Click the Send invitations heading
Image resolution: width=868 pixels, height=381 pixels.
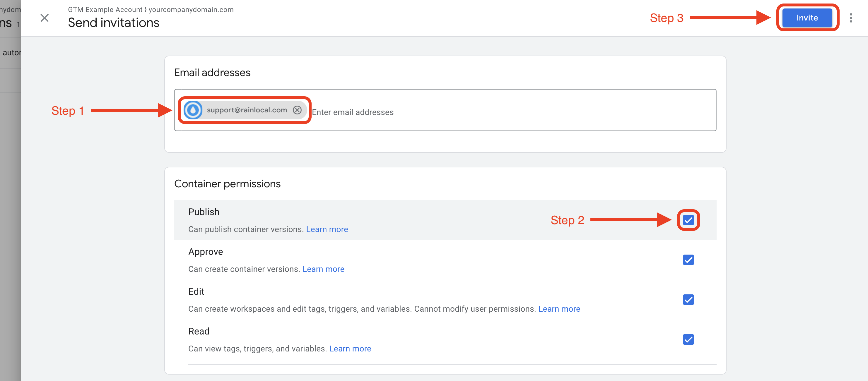coord(114,23)
